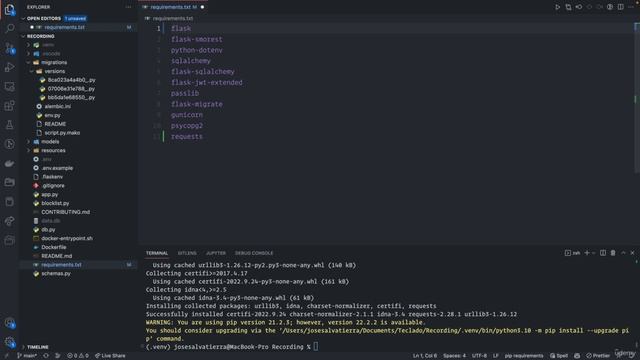Open the Docker whale icon view
Screen dimensions: 640x360
pos(9,163)
